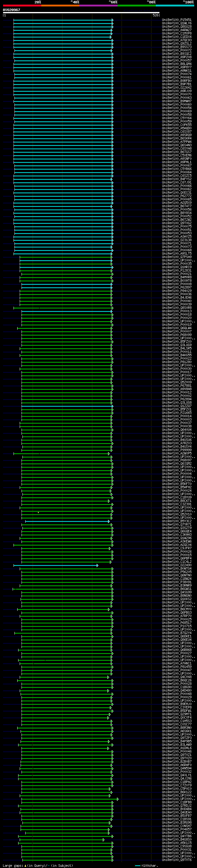Screen dimensions: 197x868
Task: Select the UniRef100_C9JFR7 hit label
Action: click(177, 548)
